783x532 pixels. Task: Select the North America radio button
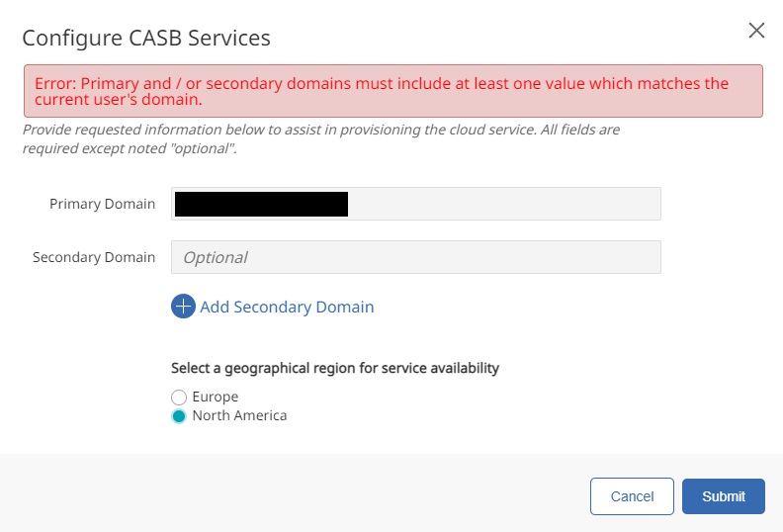pyautogui.click(x=179, y=416)
